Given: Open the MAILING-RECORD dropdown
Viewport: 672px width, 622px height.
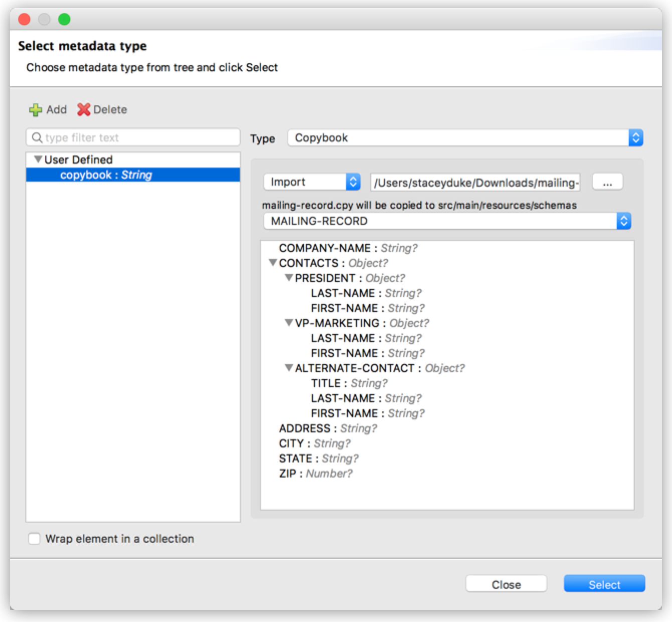Looking at the screenshot, I should [x=624, y=220].
